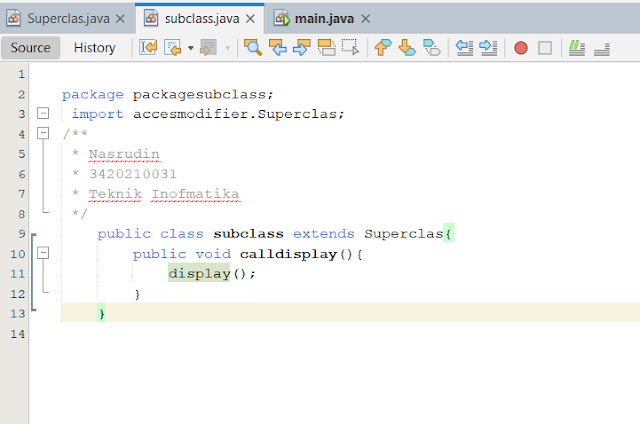
Task: Select the subclass.java tab
Action: click(x=202, y=19)
